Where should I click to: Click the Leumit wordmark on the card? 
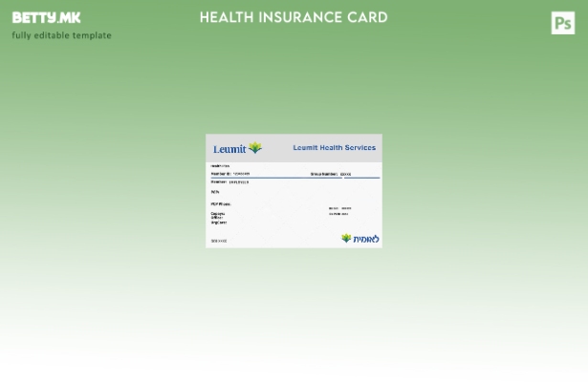[229, 149]
